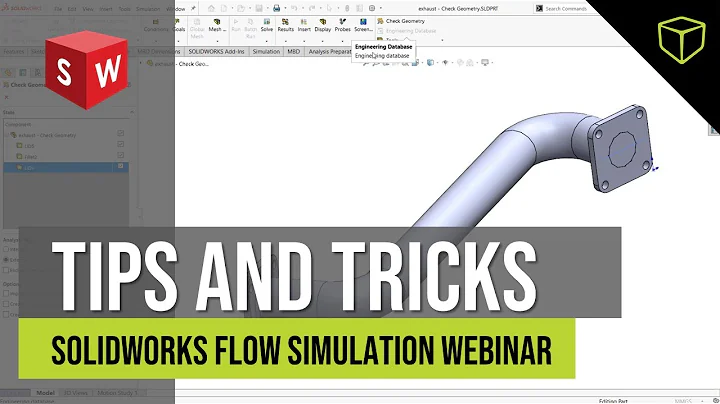
Task: Switch to the Features tab
Action: pyautogui.click(x=14, y=51)
